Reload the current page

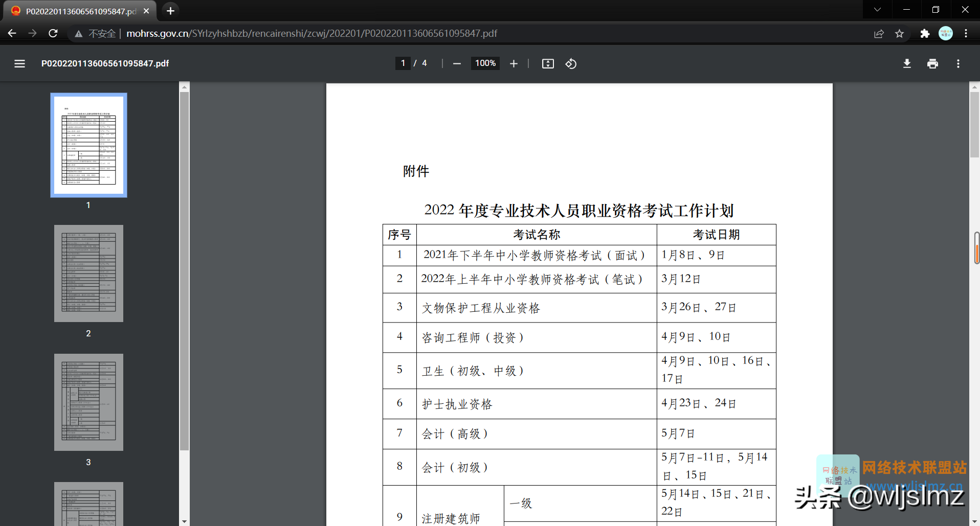pos(53,33)
